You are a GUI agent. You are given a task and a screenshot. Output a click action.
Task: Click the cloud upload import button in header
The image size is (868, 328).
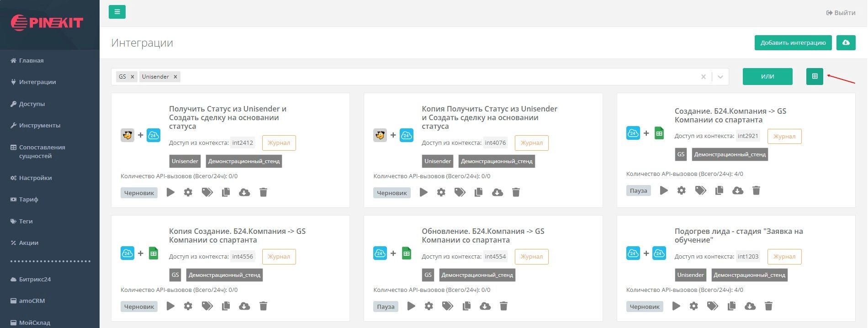click(846, 42)
